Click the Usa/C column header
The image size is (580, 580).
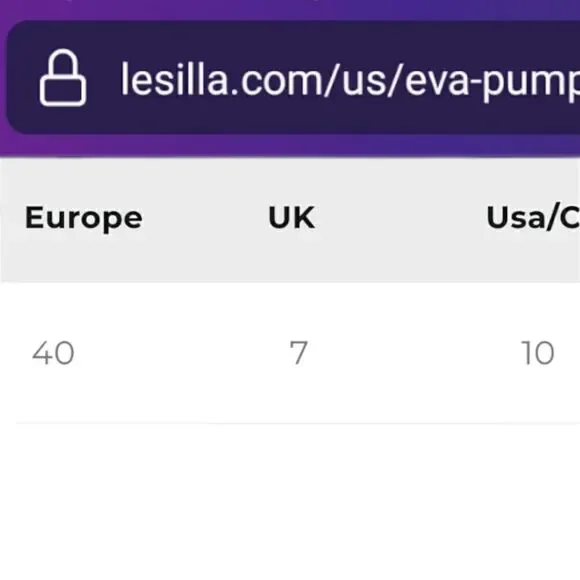coord(533,218)
